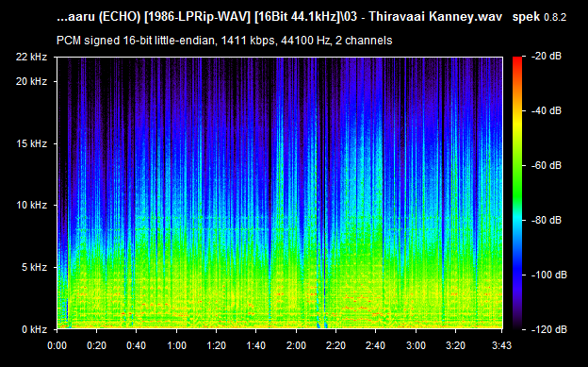This screenshot has width=588, height=367.
Task: Click the 15 kHz frequency axis label
Action: (x=31, y=143)
